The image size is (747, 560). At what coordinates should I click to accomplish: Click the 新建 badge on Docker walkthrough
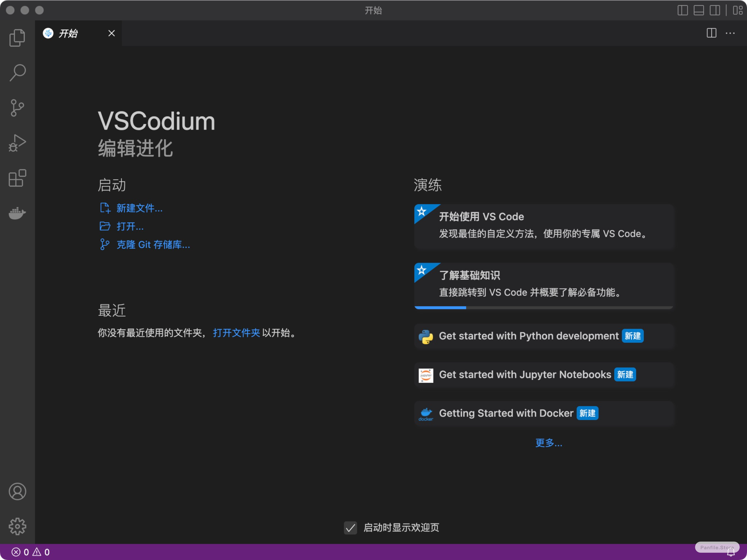click(x=588, y=413)
